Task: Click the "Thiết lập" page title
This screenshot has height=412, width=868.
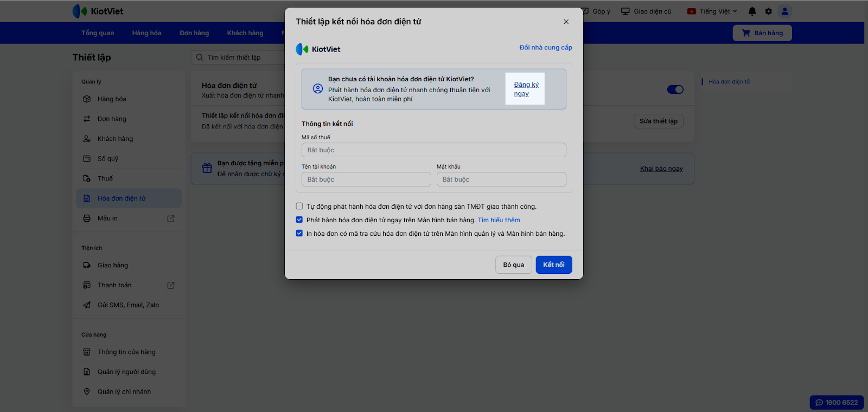Action: click(92, 57)
